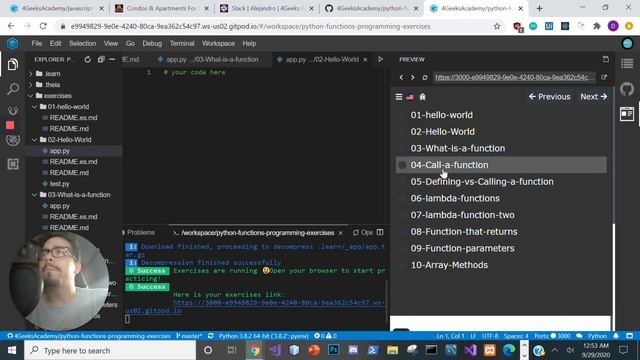Open the Terminal menu
Image resolution: width=640 pixels, height=360 pixels.
(x=182, y=43)
